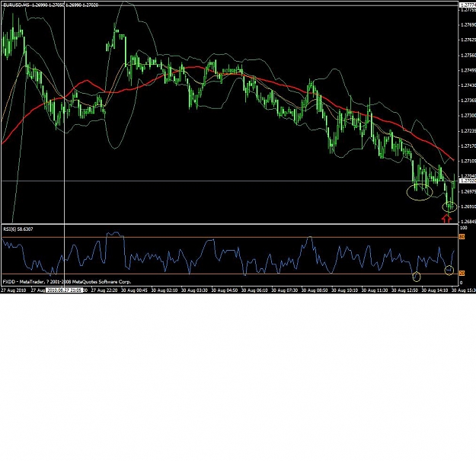
Task: Click the 30 Aug 06:10 time label
Action: [x=254, y=290]
